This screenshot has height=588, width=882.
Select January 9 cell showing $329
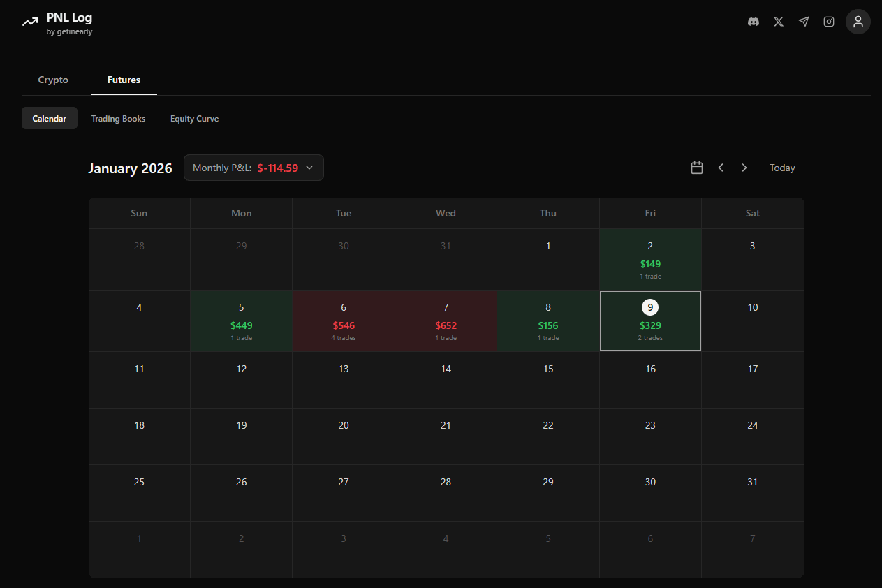(x=650, y=321)
